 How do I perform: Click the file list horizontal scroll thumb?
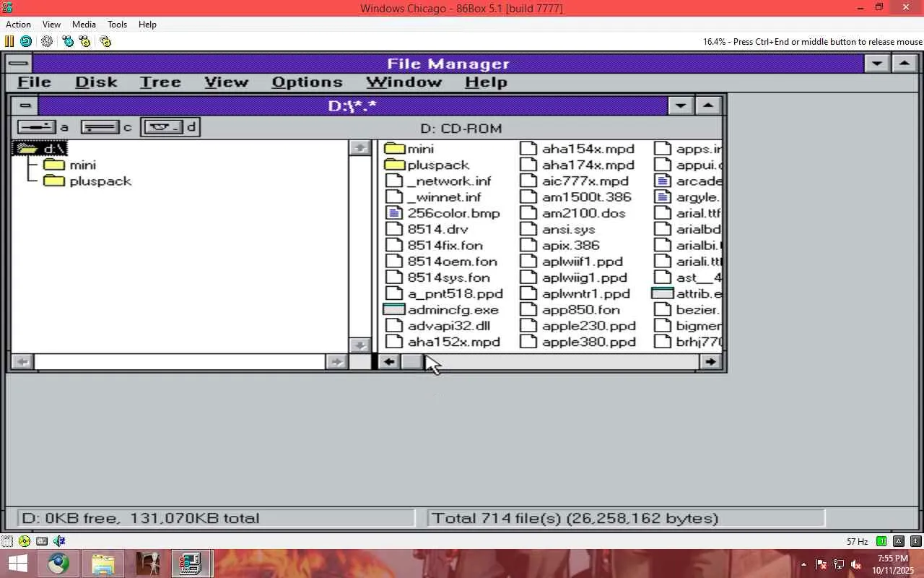[412, 361]
